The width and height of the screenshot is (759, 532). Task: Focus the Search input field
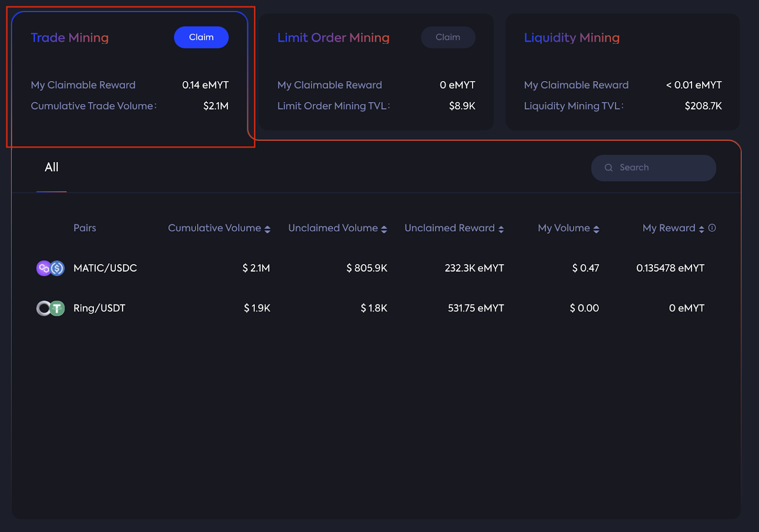[x=653, y=168]
